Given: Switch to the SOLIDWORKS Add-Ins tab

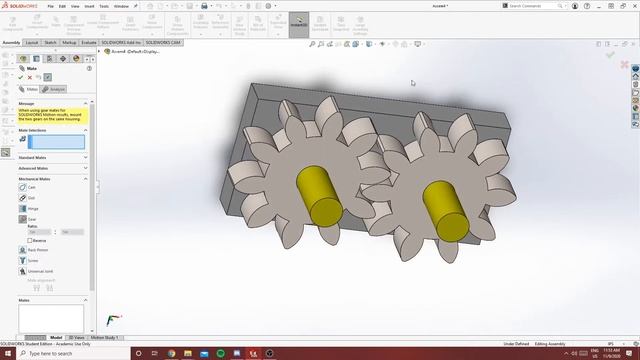Looking at the screenshot, I should click(121, 42).
